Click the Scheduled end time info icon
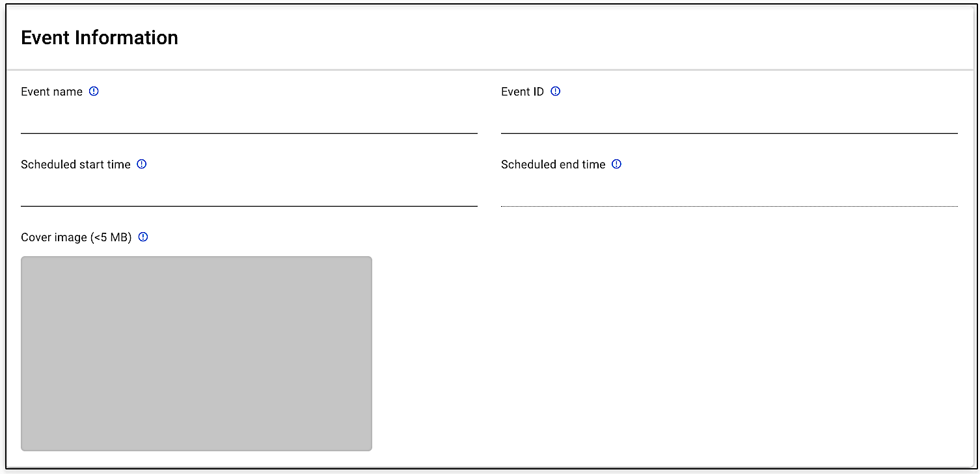Screen dimensions: 980x474 coord(617,165)
